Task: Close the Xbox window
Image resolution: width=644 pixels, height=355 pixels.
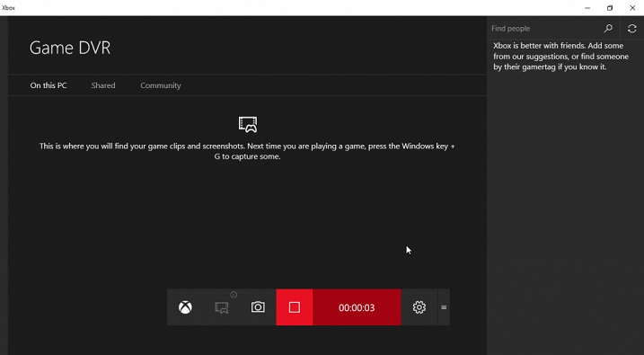Action: tap(632, 8)
